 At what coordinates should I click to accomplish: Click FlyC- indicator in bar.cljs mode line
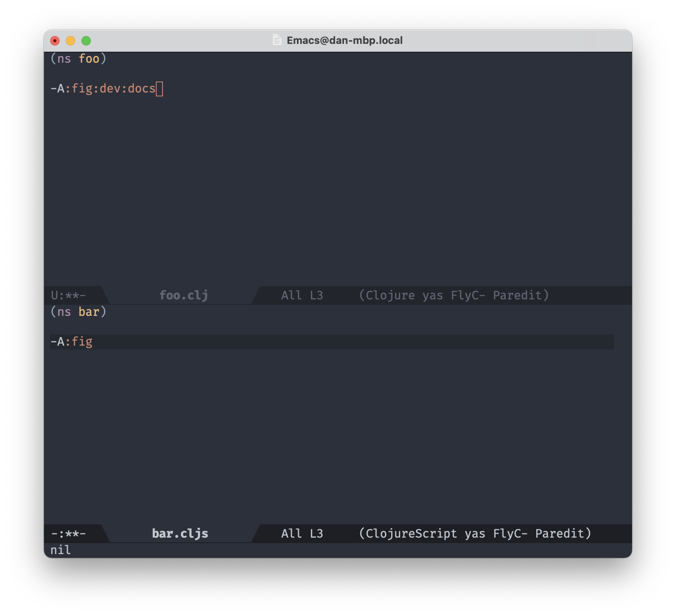point(510,533)
